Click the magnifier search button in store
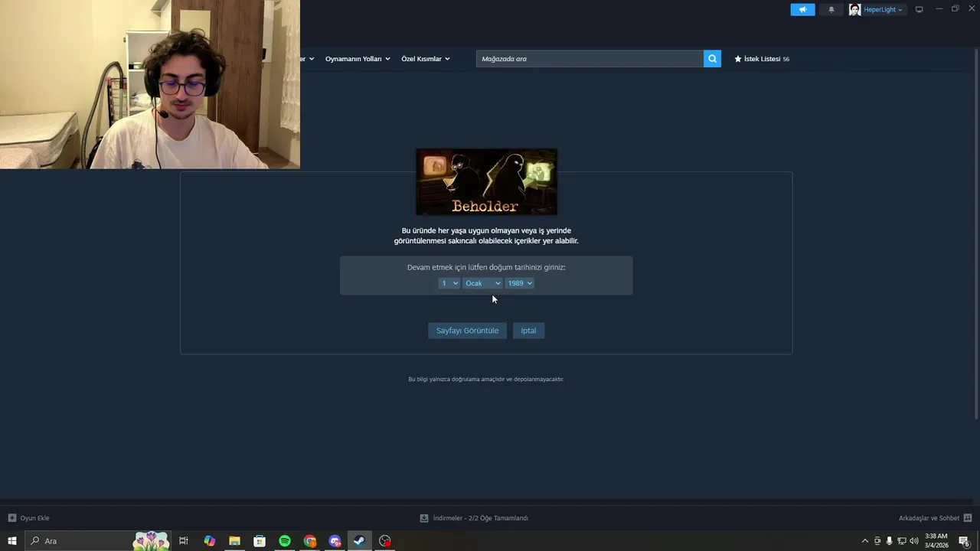980x551 pixels. coord(712,59)
